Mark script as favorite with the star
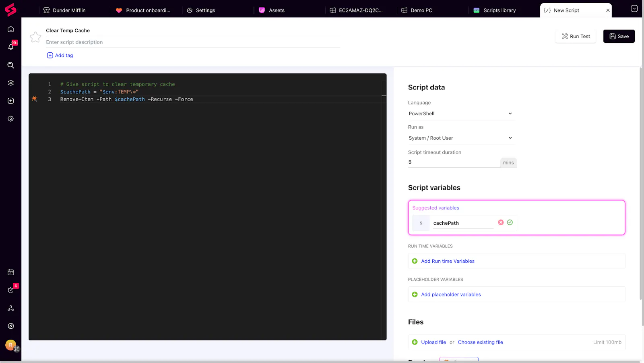This screenshot has width=644, height=363. 35,37
